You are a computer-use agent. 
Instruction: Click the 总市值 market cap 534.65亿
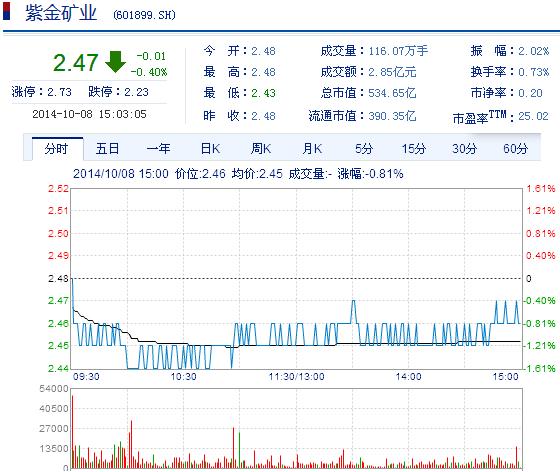click(392, 93)
